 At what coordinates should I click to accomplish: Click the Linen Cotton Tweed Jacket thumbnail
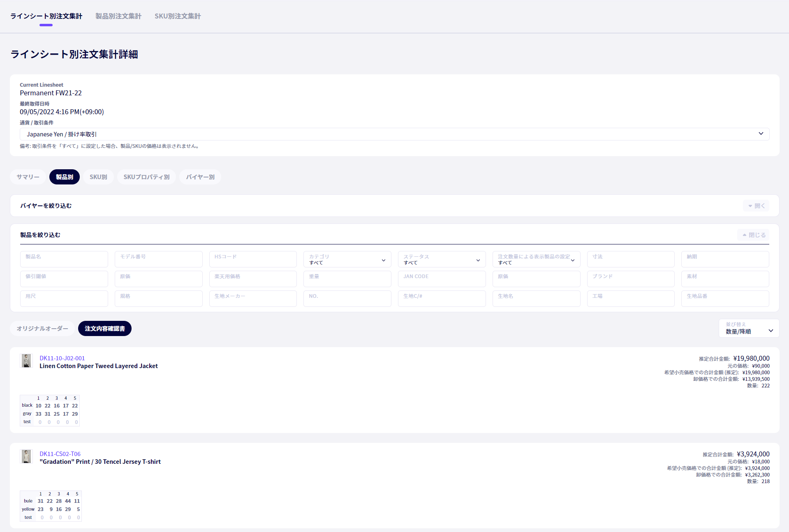(x=26, y=361)
